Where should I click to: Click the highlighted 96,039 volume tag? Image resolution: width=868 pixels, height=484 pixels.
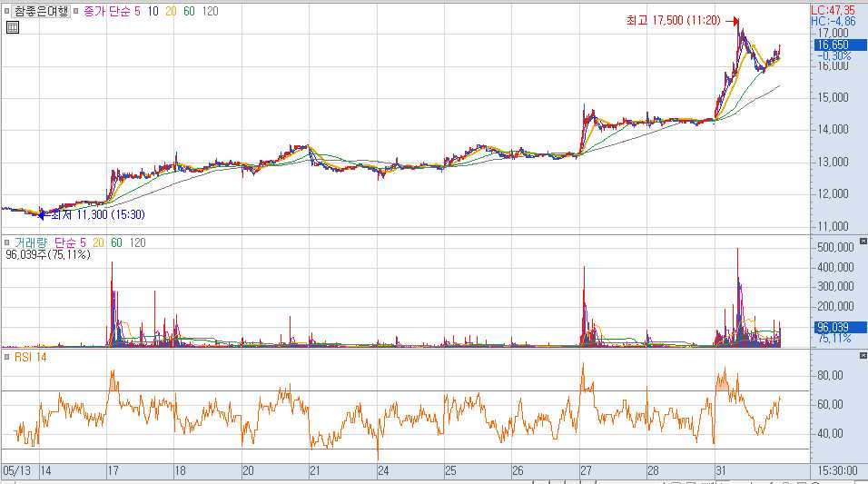tap(840, 327)
